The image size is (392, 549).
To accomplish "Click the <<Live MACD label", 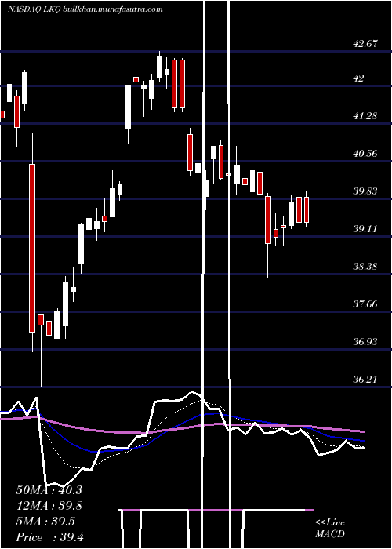I will 330,529.
